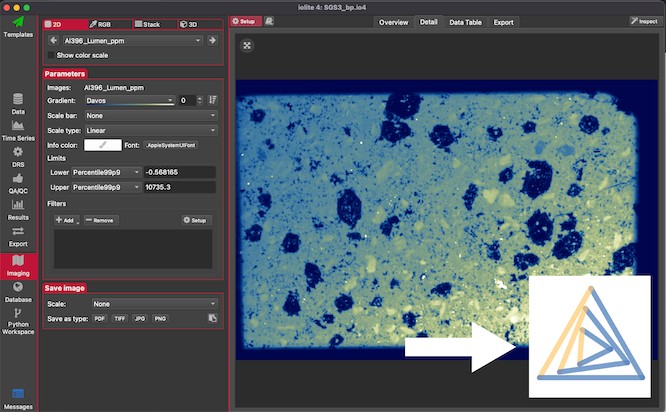Save image as PDF

tap(99, 319)
